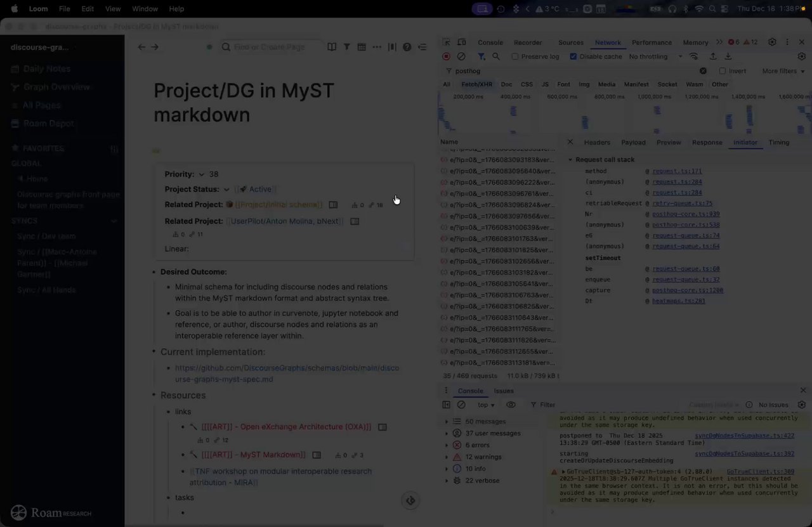Toggle the DevTools device toolbar icon

tap(462, 42)
